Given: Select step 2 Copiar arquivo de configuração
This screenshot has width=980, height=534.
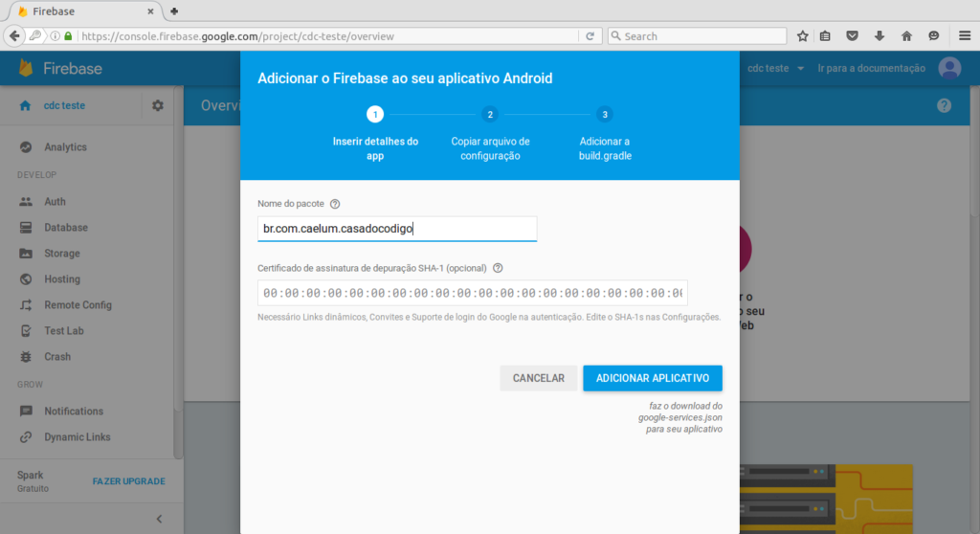Looking at the screenshot, I should (x=490, y=135).
